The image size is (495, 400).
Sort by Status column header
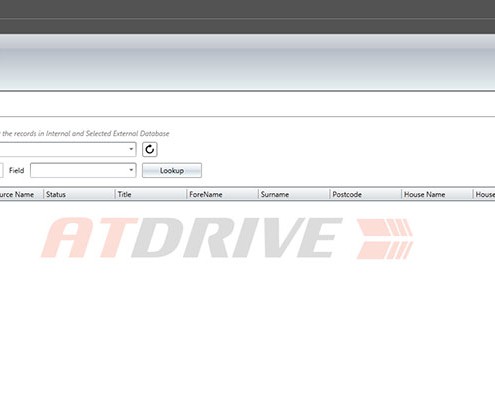[x=79, y=194]
